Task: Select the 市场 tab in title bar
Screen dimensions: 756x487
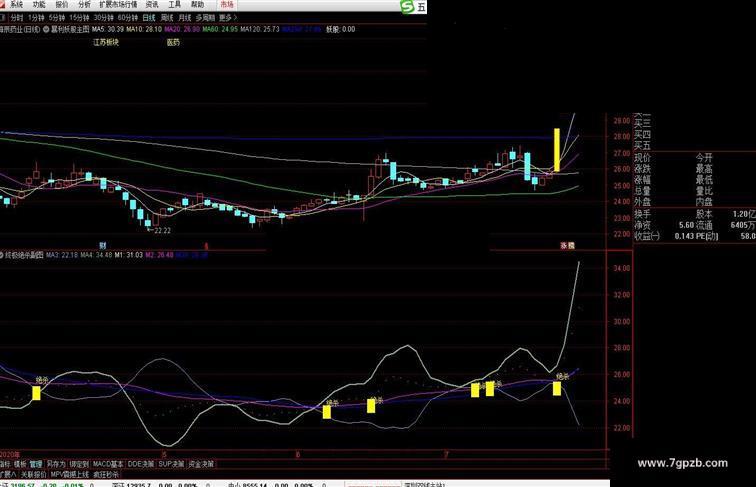Action: (227, 5)
